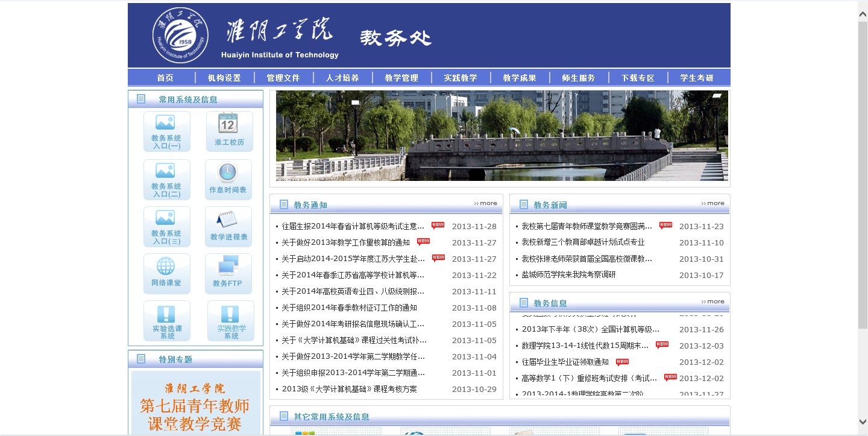The height and width of the screenshot is (436, 868).
Task: Open the 教学进程表 notebook icon
Action: coord(228,226)
